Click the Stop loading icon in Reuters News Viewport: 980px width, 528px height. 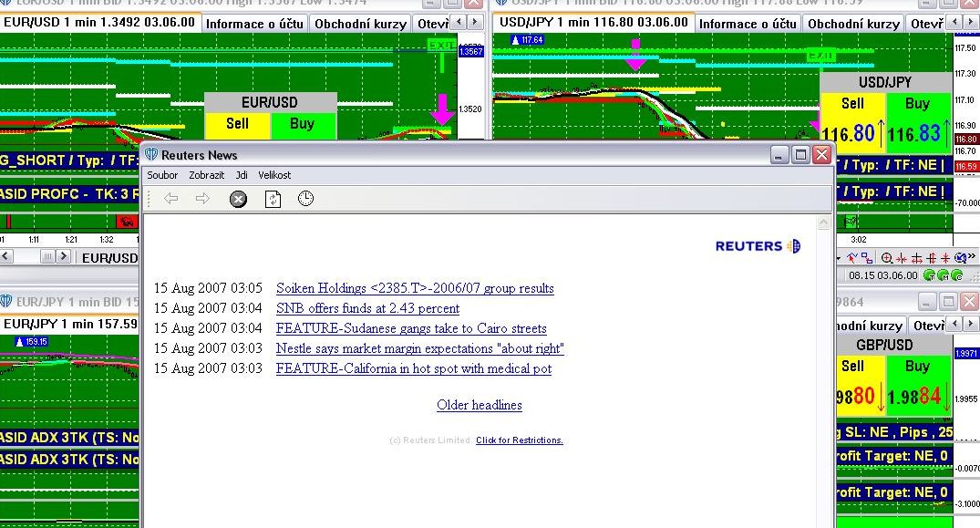pos(238,200)
